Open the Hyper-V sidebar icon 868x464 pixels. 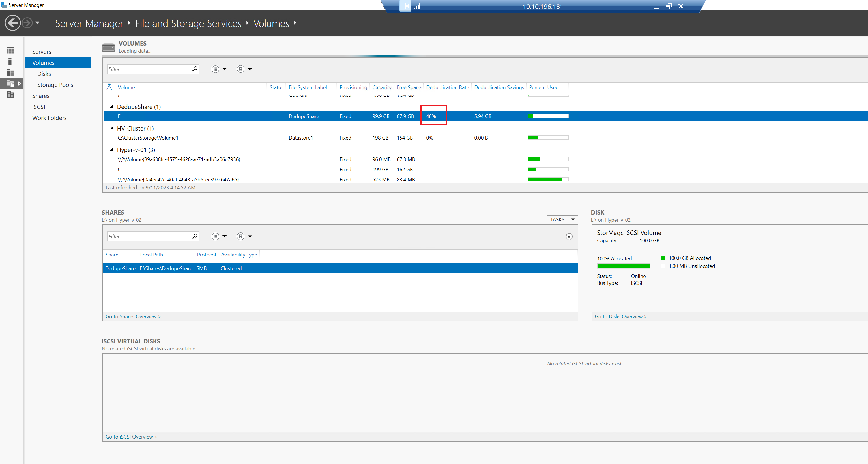coord(10,95)
